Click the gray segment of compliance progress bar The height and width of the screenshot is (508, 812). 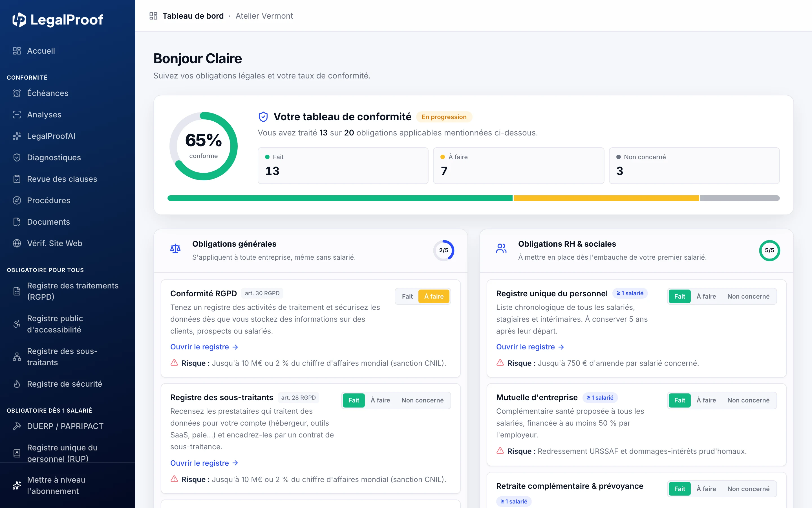point(740,198)
